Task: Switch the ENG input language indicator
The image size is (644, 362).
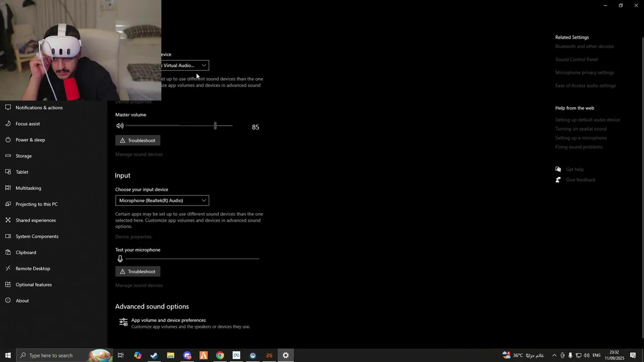Action: point(597,355)
